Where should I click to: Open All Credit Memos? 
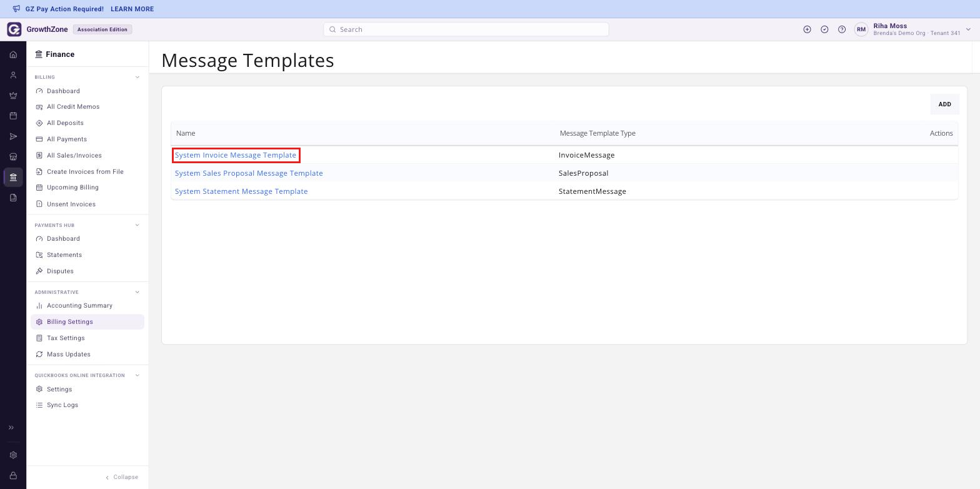[x=73, y=107]
